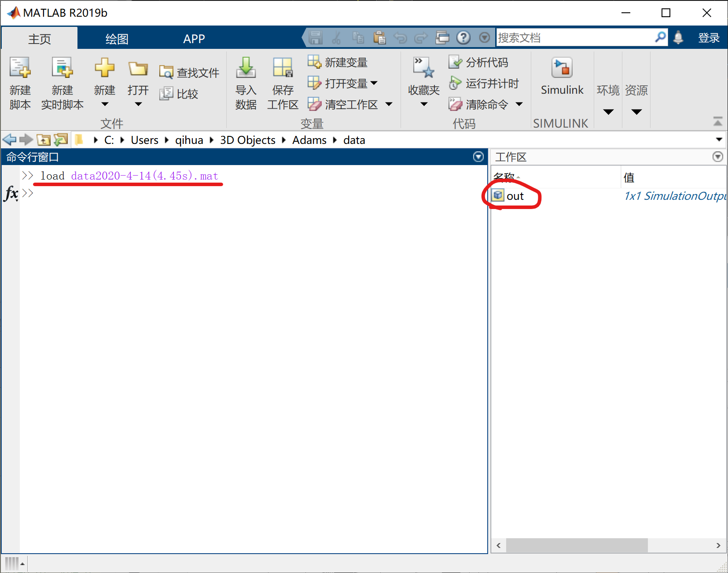Open Workspace panel actions menu button

[718, 157]
